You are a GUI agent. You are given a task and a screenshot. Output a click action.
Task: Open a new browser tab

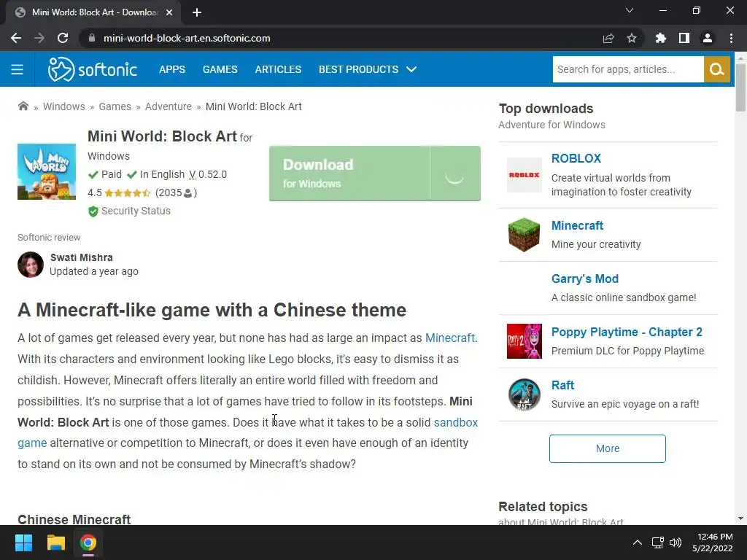197,12
